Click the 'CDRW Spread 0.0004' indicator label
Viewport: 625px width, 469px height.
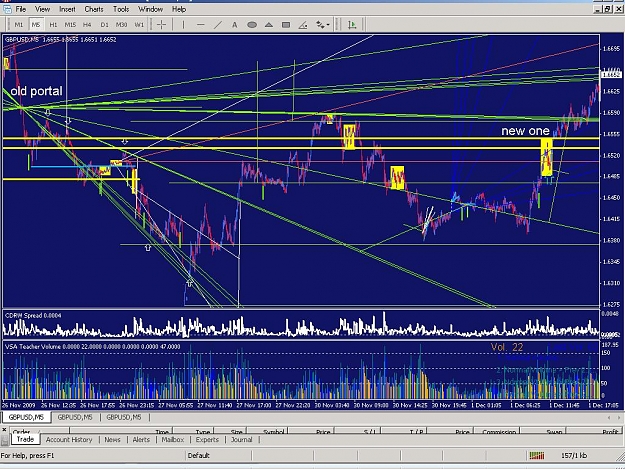click(33, 316)
